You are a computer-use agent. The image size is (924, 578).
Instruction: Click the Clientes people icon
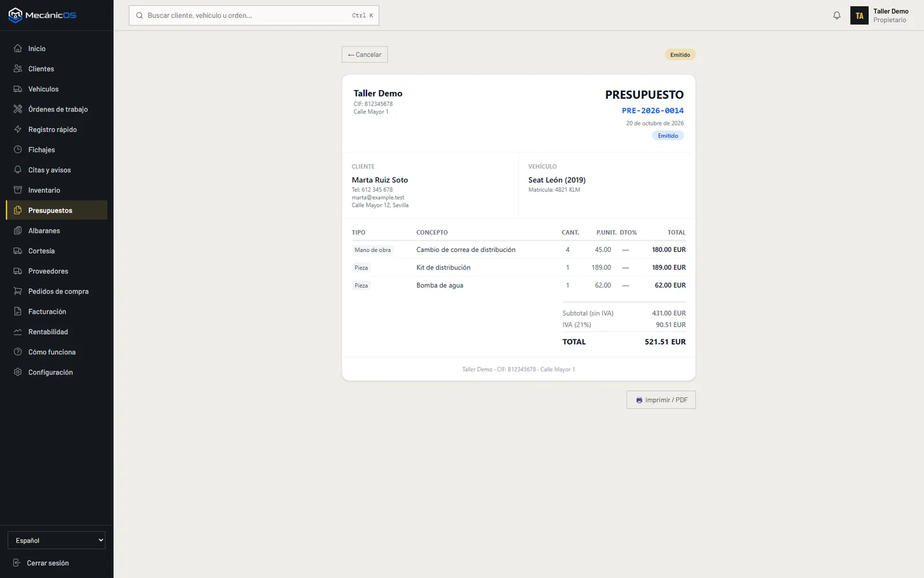coord(18,69)
